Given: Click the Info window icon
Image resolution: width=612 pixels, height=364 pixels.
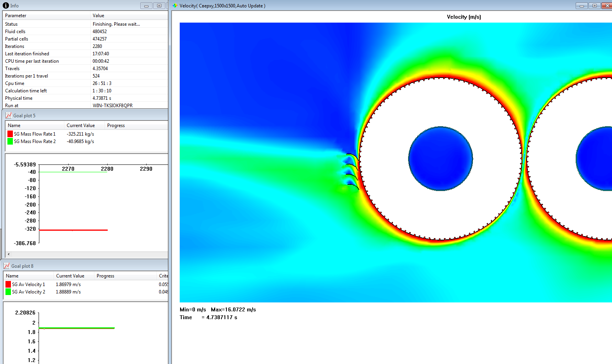Looking at the screenshot, I should tap(5, 5).
